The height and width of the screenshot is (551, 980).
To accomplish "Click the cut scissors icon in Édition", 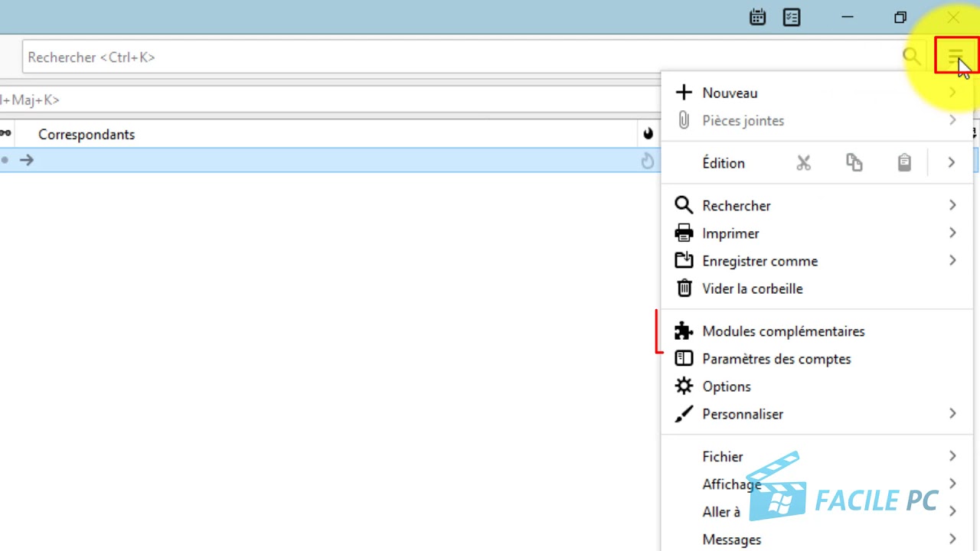I will 803,162.
